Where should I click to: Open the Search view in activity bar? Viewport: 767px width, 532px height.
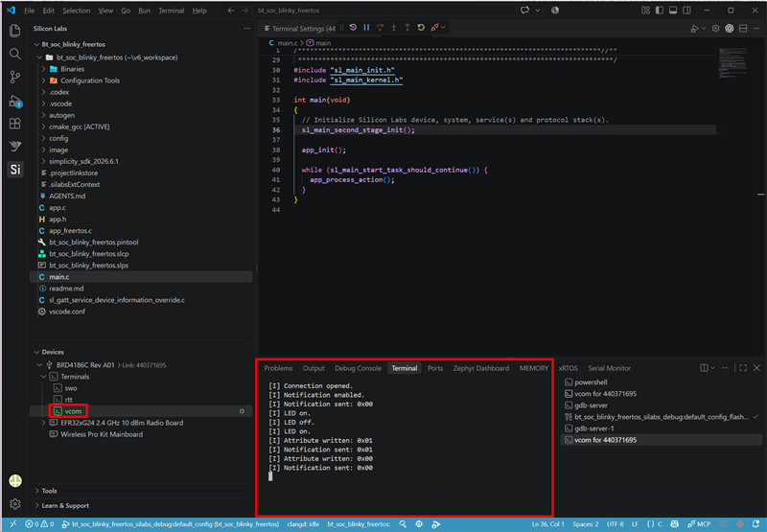click(x=15, y=54)
